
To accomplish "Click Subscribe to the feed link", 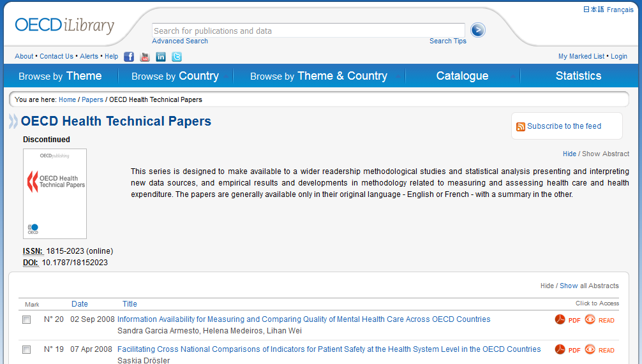I will click(564, 126).
